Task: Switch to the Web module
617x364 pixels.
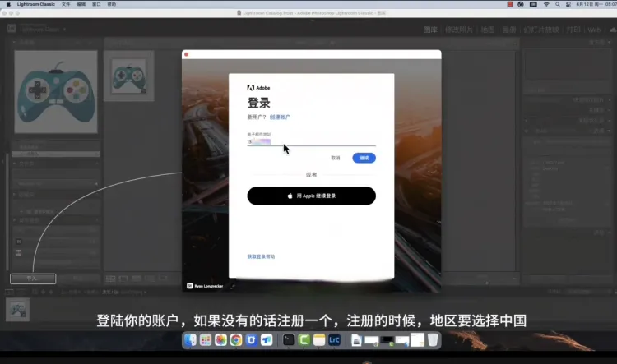Action: pos(594,30)
